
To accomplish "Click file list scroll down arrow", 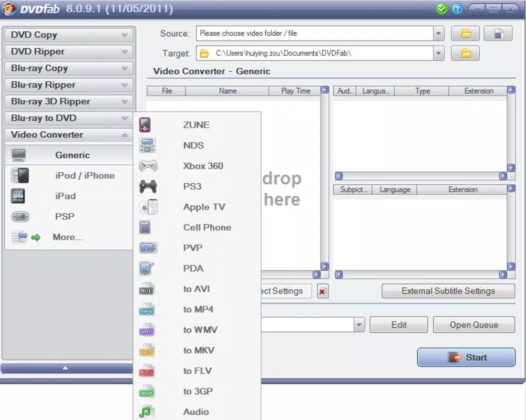I will (x=325, y=267).
